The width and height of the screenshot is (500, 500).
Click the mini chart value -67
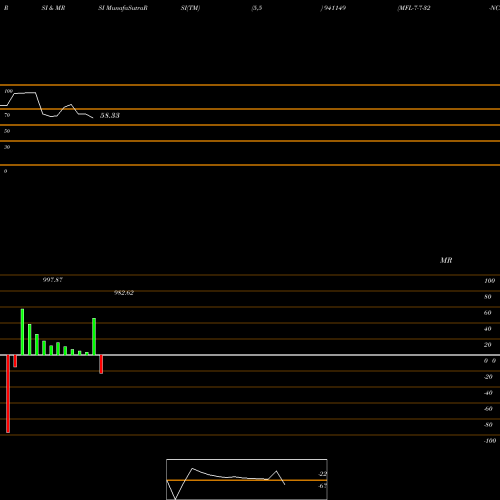point(322,486)
